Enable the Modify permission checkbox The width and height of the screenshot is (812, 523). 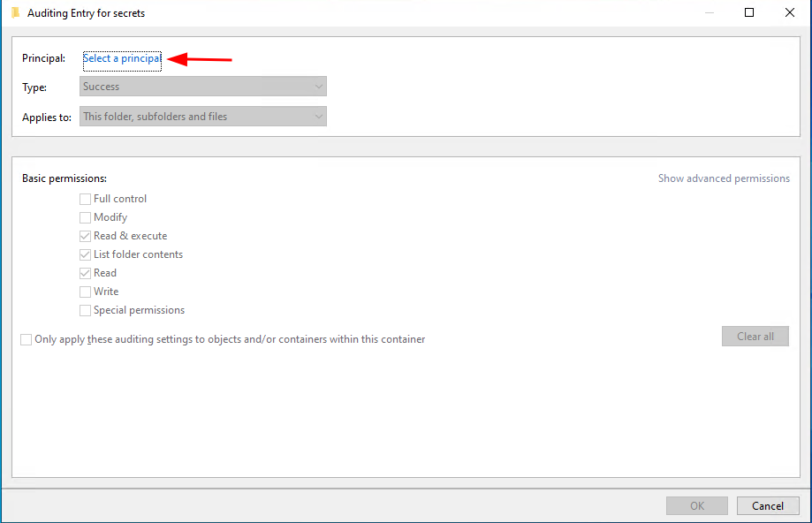click(x=86, y=217)
